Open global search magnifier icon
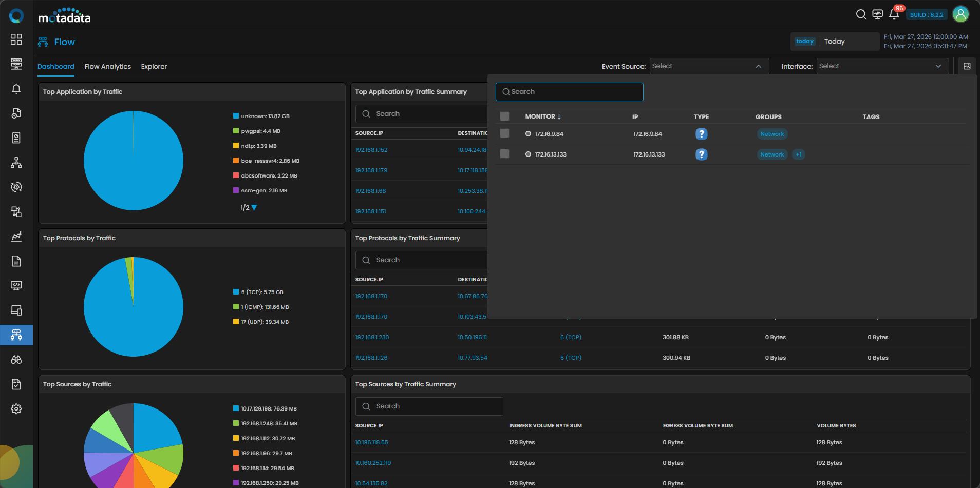The image size is (980, 488). 861,14
